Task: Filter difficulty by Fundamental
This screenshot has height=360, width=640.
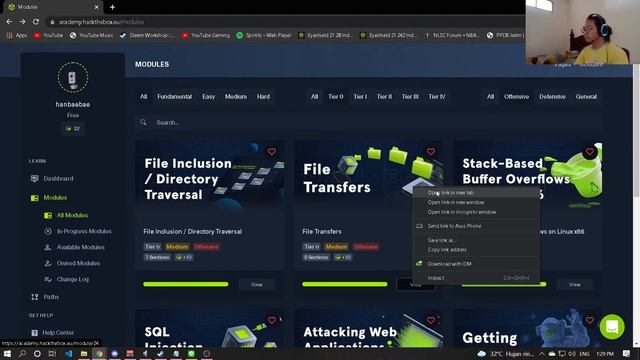Action: (x=174, y=97)
